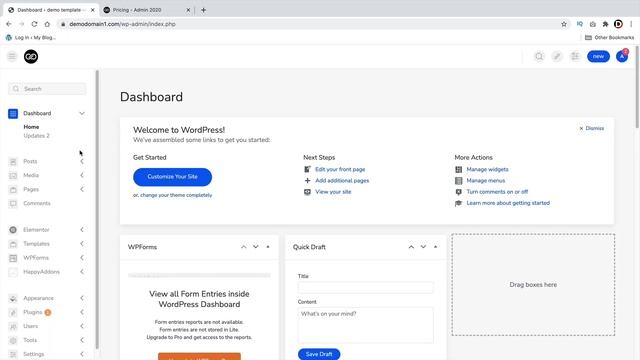This screenshot has height=360, width=640.
Task: Open the browser extensions puzzle icon
Action: pyautogui.click(x=605, y=24)
